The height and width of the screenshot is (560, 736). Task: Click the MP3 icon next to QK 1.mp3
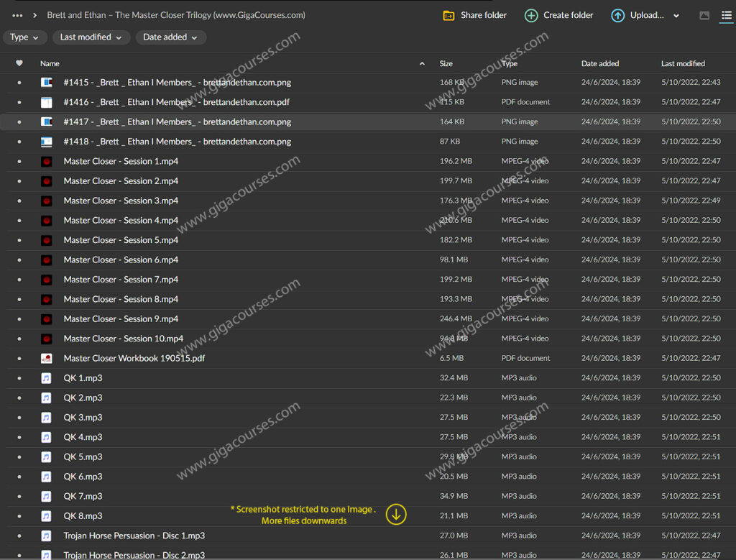pyautogui.click(x=46, y=378)
